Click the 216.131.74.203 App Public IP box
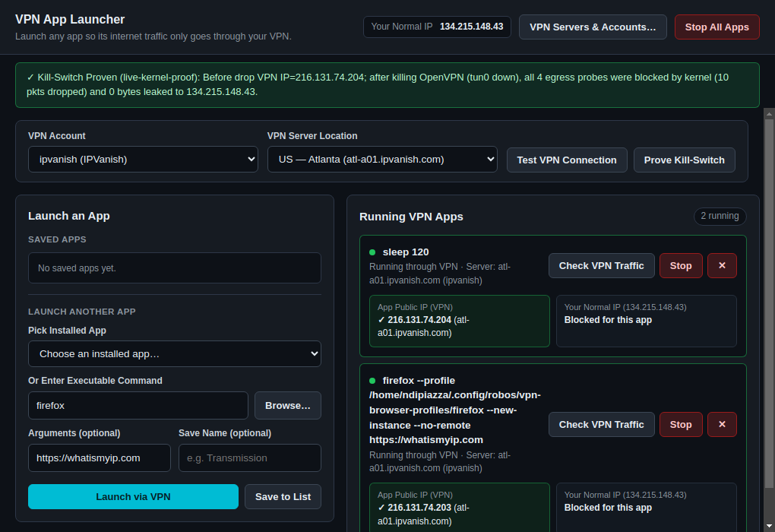Screen dimensions: 775x532 tap(459, 507)
